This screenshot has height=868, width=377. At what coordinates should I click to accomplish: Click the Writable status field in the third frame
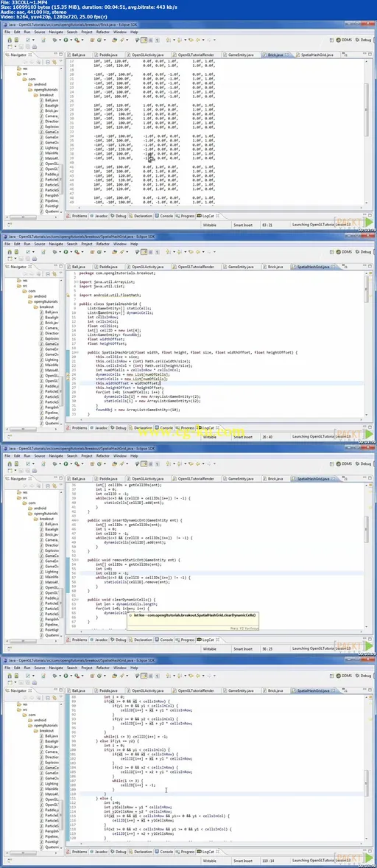point(209,648)
